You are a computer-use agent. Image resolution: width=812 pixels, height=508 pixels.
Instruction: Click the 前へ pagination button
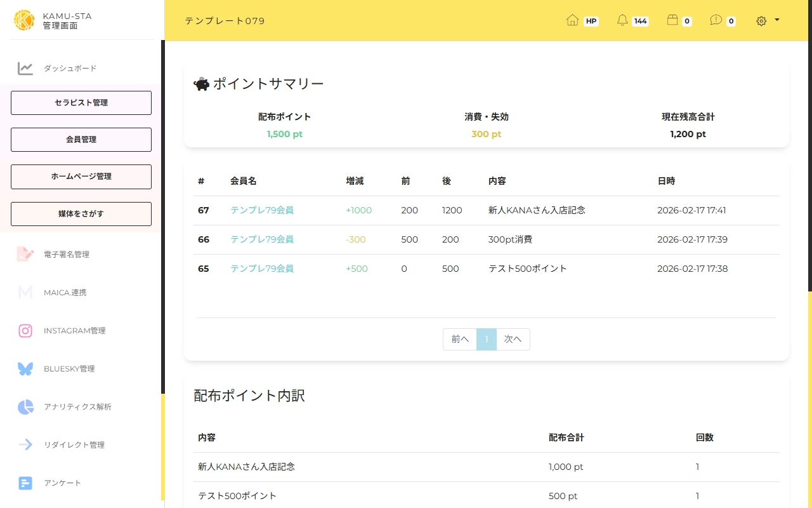click(460, 339)
